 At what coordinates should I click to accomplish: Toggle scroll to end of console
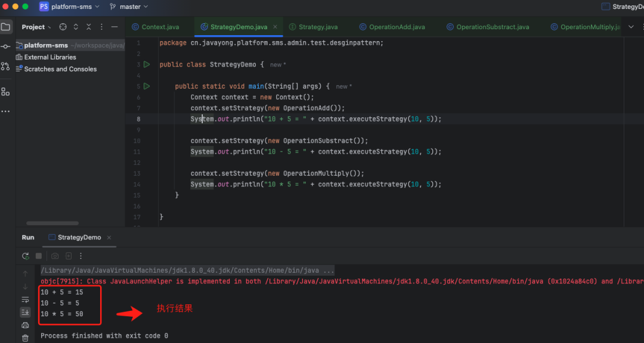26,312
